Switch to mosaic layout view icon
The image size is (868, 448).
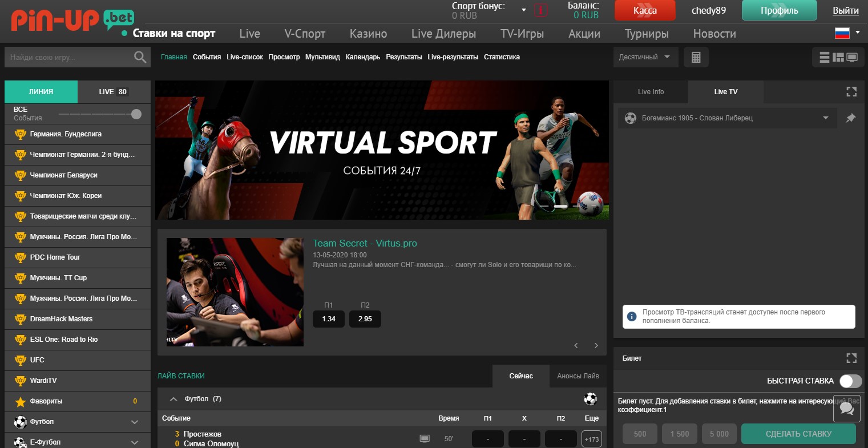tap(838, 57)
